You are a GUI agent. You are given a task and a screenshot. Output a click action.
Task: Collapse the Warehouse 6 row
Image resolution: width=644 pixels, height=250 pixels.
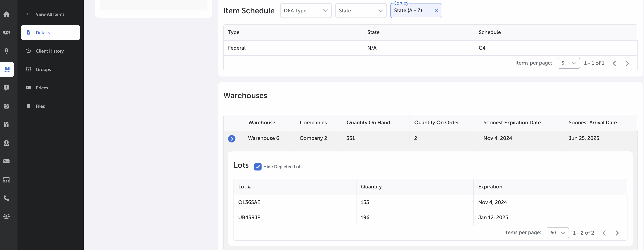[x=232, y=139]
